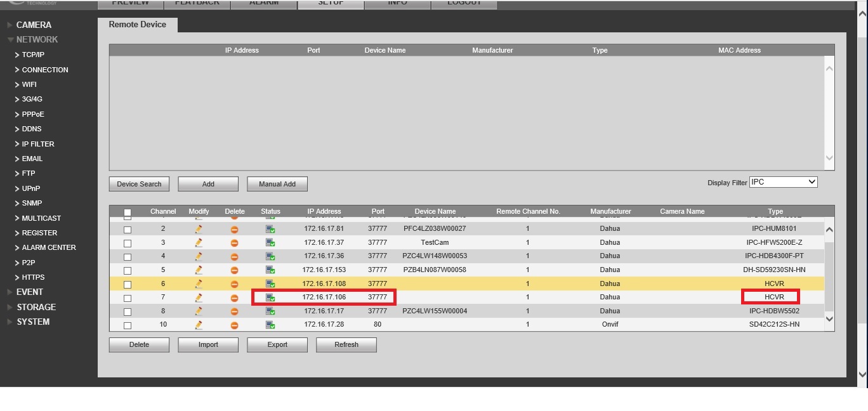868x411 pixels.
Task: Click the status icon of channel 4
Action: [x=270, y=256]
